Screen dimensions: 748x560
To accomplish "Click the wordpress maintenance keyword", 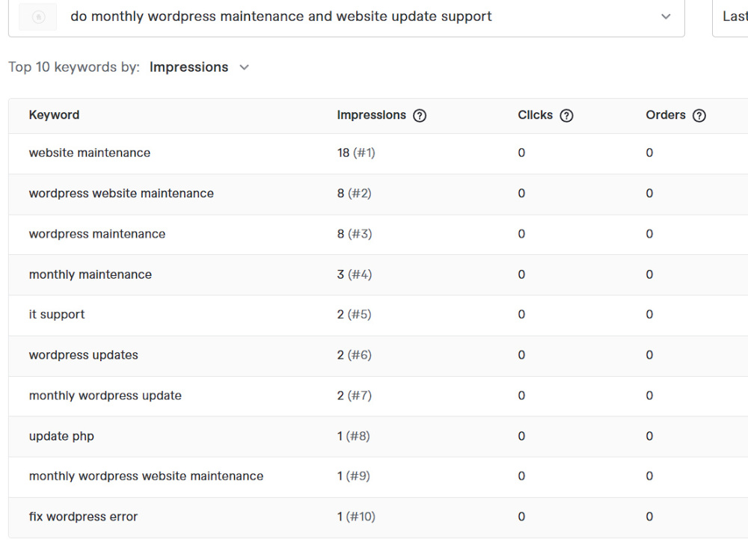I will coord(96,234).
